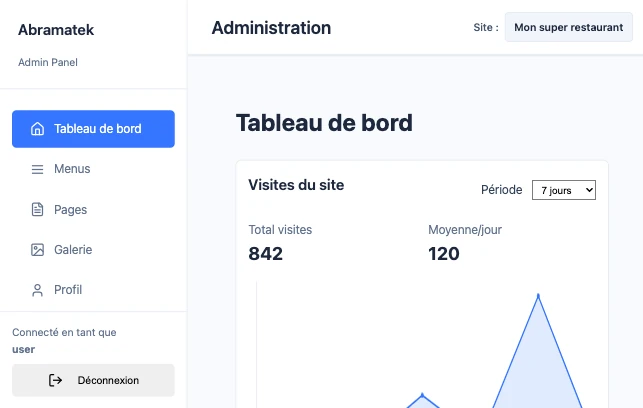Click the image icon next to Galerie
Screen dimensions: 643x408
(x=38, y=250)
